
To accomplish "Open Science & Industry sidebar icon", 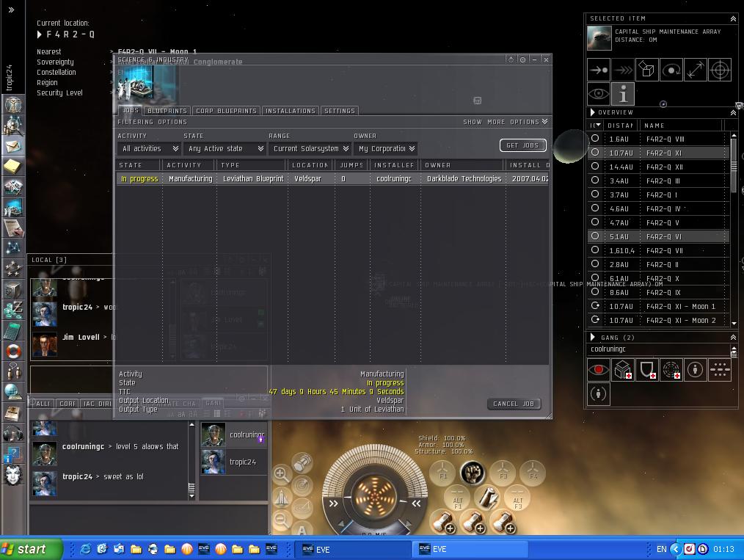I will [x=12, y=208].
